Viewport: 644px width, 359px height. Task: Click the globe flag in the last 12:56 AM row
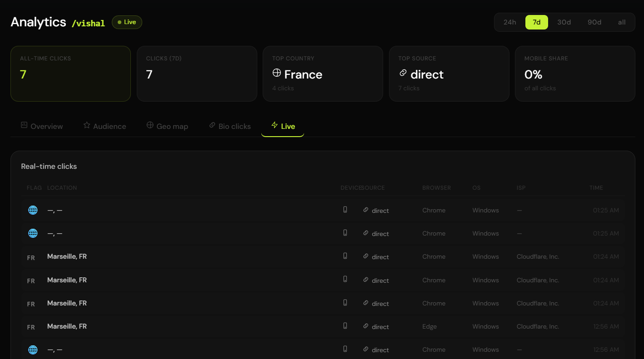[x=33, y=349]
